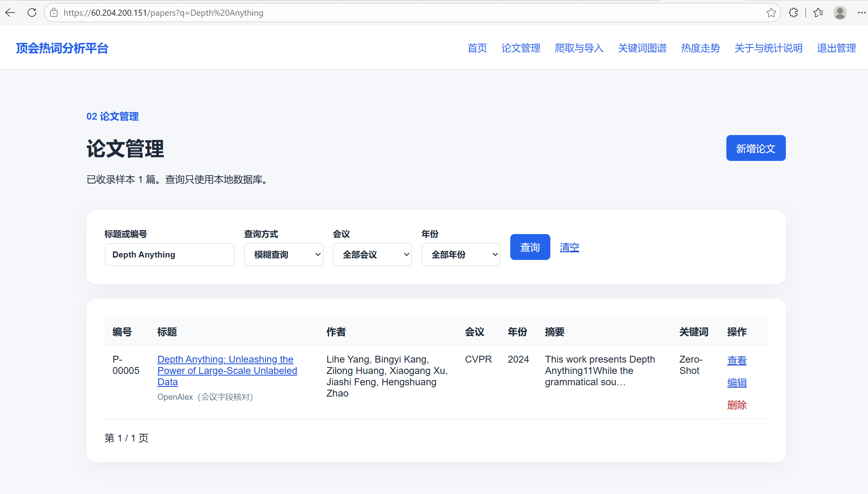Click the 2024 year cell
Screen dimensions: 868x494
(518, 359)
